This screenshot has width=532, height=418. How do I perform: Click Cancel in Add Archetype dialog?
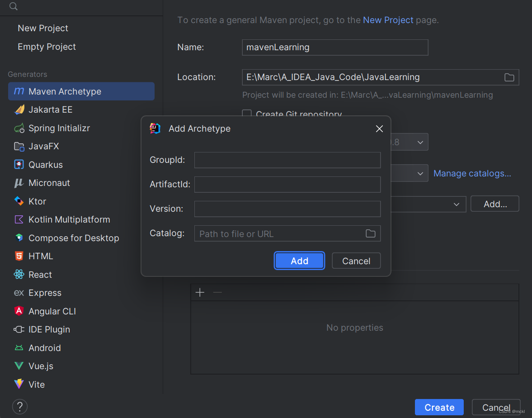pyautogui.click(x=356, y=261)
